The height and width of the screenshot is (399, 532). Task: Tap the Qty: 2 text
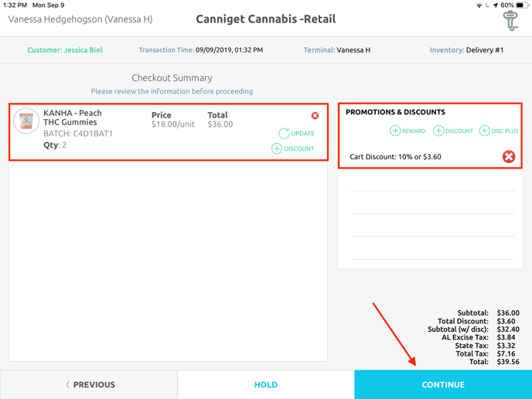click(x=55, y=145)
